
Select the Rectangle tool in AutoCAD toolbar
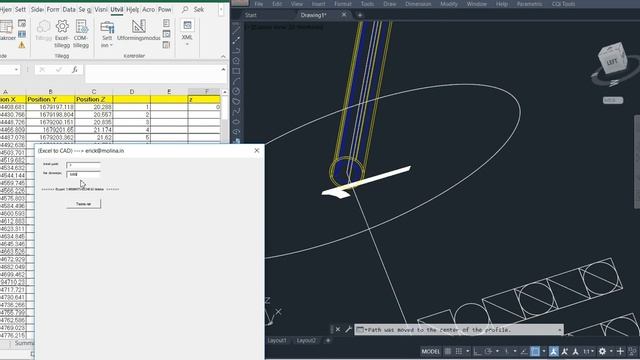(236, 71)
